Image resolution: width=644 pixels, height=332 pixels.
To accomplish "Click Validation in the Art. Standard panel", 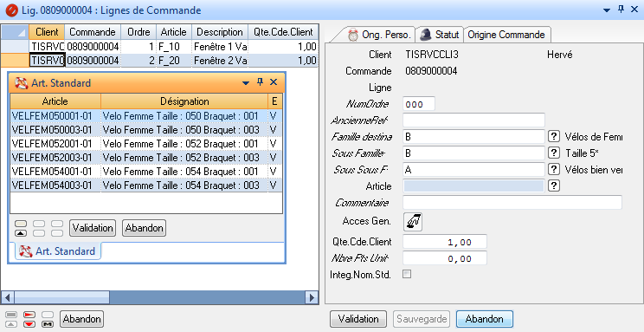I will pos(93,228).
